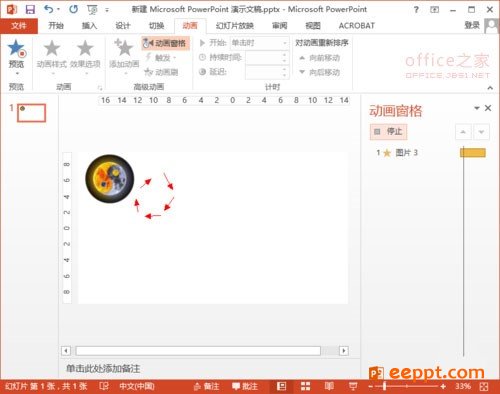The height and width of the screenshot is (394, 500).
Task: Click the horizontal scrollbar thumb
Action: [x=198, y=351]
